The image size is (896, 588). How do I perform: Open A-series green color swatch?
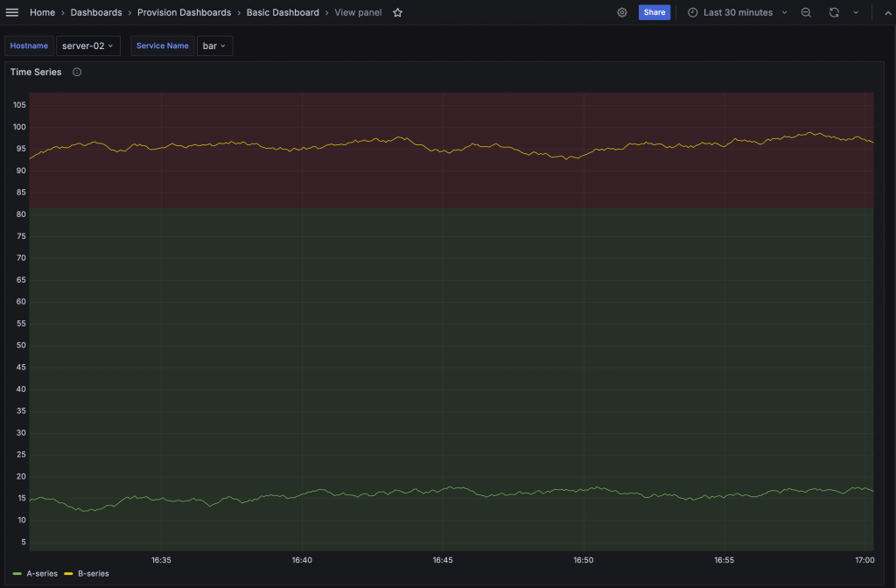(x=17, y=574)
